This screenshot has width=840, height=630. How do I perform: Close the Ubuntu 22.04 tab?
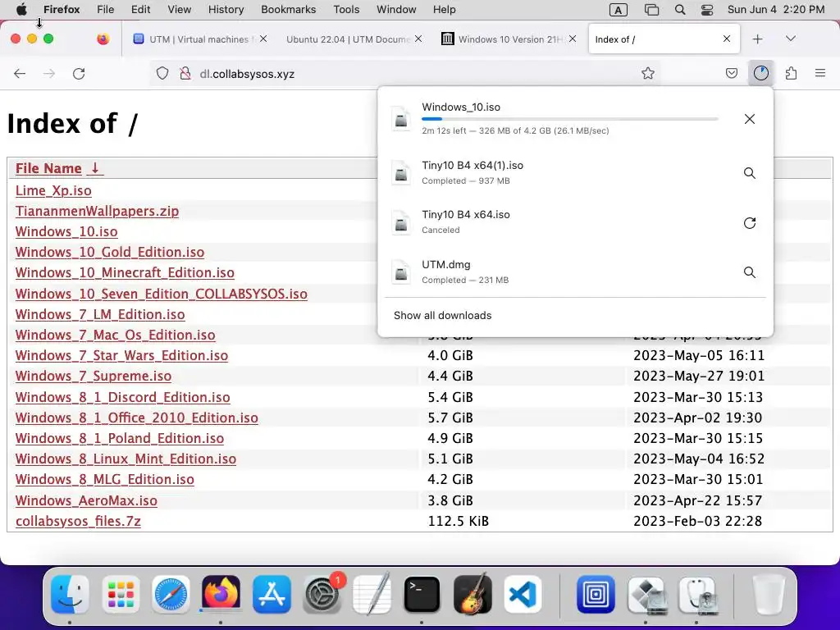tap(418, 39)
